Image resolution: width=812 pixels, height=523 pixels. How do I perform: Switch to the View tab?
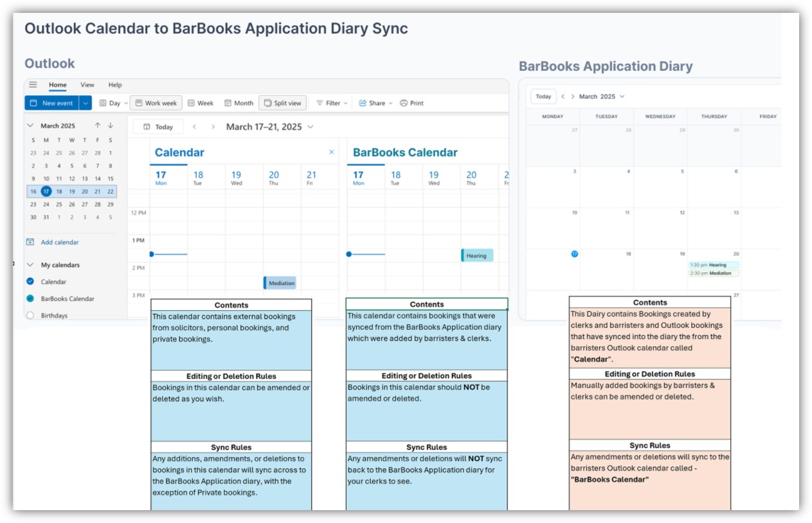(87, 85)
